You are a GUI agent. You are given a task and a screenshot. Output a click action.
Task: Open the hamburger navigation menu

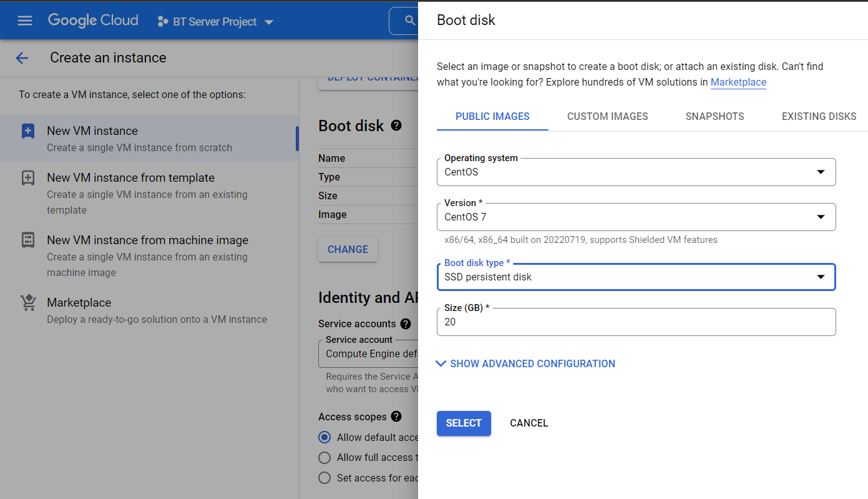[24, 21]
